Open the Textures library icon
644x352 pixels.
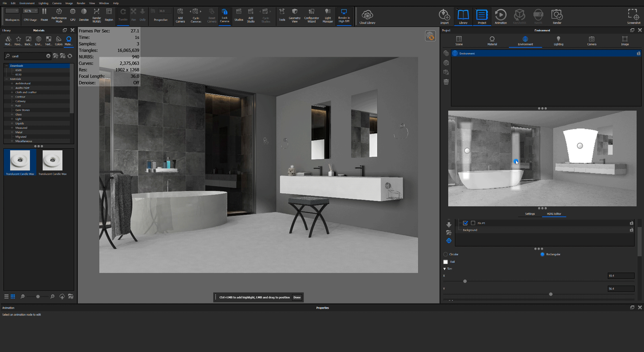point(48,41)
